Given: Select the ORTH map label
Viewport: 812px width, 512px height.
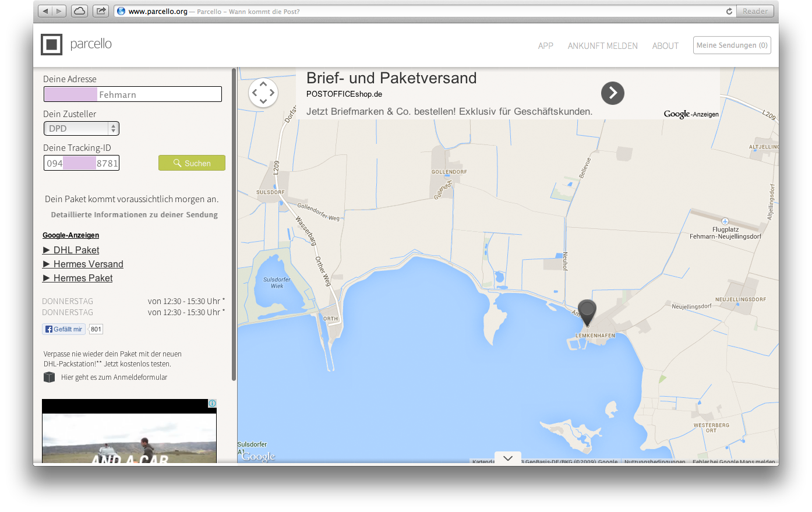Looking at the screenshot, I should pyautogui.click(x=331, y=319).
